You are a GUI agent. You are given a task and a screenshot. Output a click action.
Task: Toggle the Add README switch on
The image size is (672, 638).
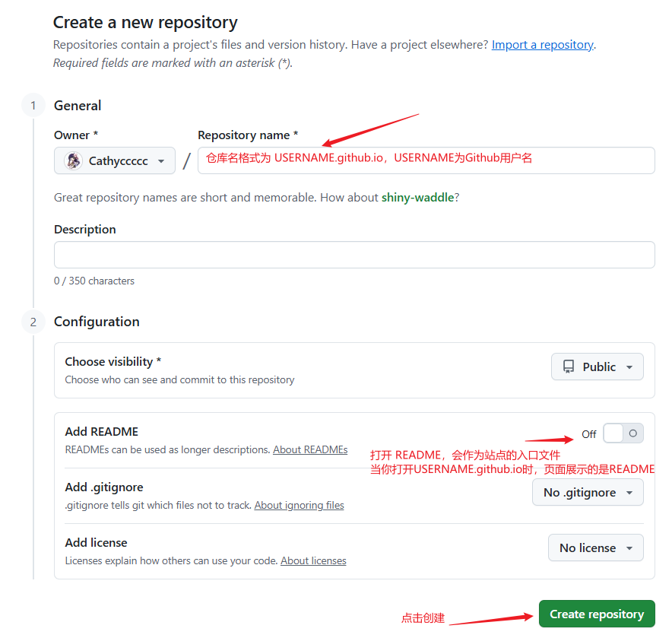coord(623,433)
